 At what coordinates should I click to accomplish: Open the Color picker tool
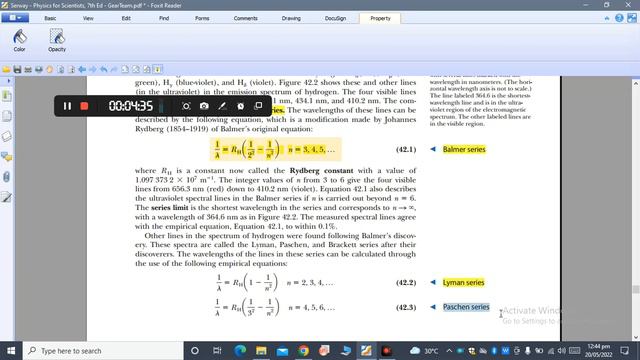19,40
